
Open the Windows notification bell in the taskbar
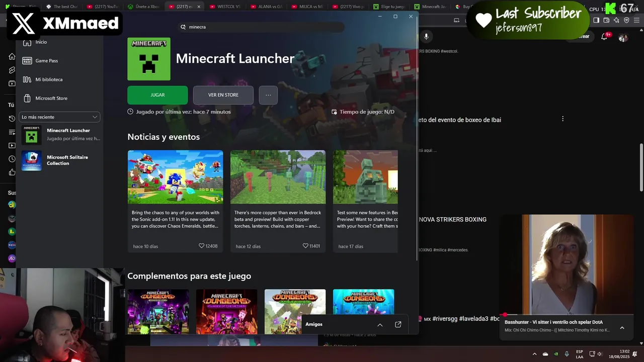coord(635,354)
